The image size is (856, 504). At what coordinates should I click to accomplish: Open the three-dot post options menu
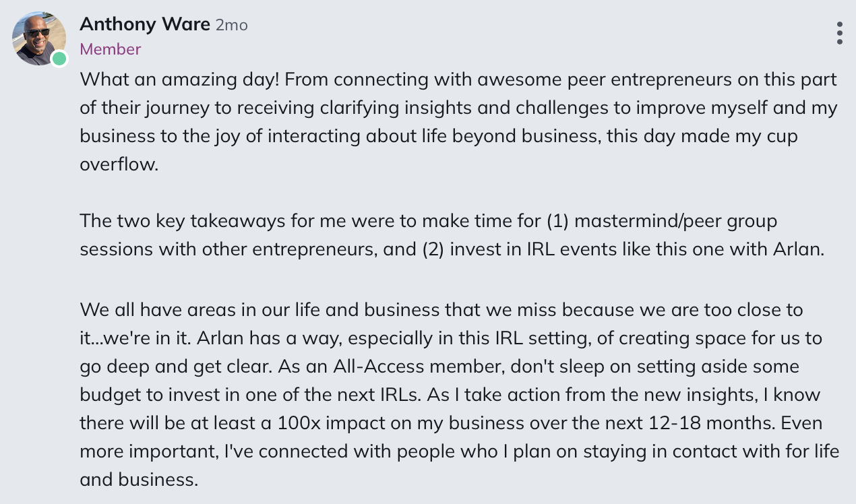tap(839, 33)
